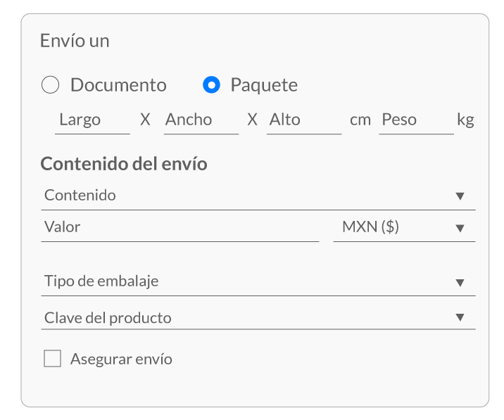504x420 pixels.
Task: Enable the Asegurar envío checkbox
Action: [x=52, y=358]
